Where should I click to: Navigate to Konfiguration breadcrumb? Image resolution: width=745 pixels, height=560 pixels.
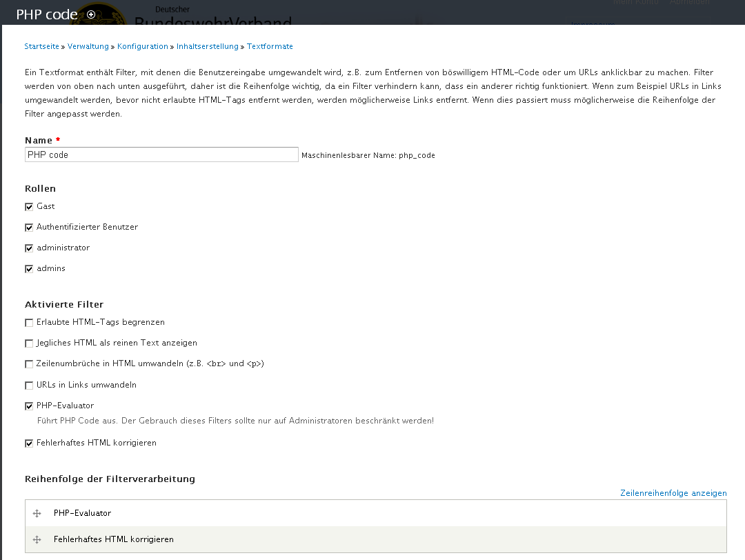pos(142,46)
